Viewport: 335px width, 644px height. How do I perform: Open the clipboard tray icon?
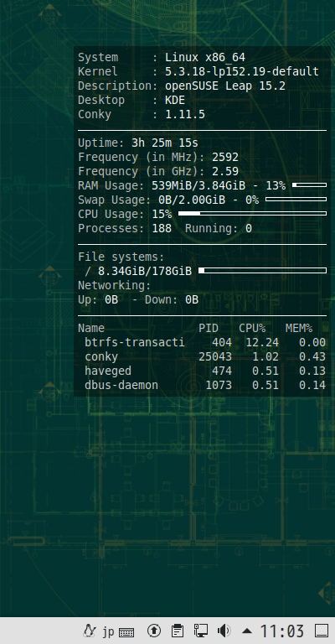coord(178,631)
